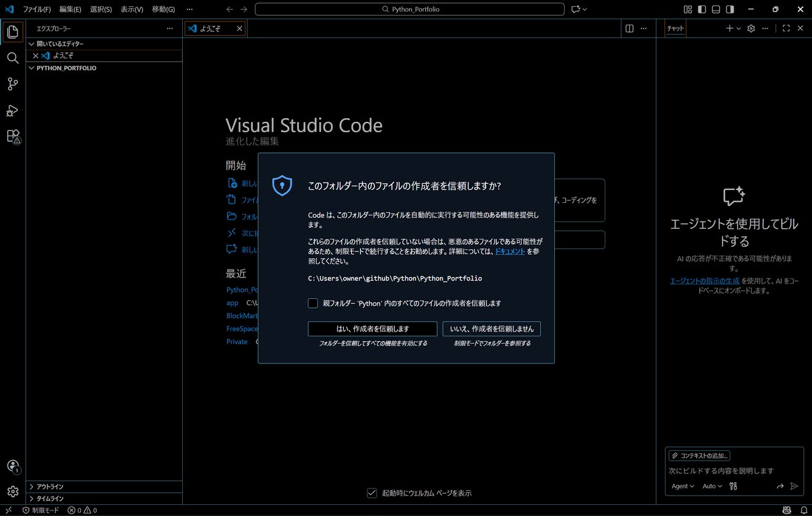Image resolution: width=812 pixels, height=516 pixels.
Task: Click the remote window icon in status bar
Action: (x=9, y=510)
